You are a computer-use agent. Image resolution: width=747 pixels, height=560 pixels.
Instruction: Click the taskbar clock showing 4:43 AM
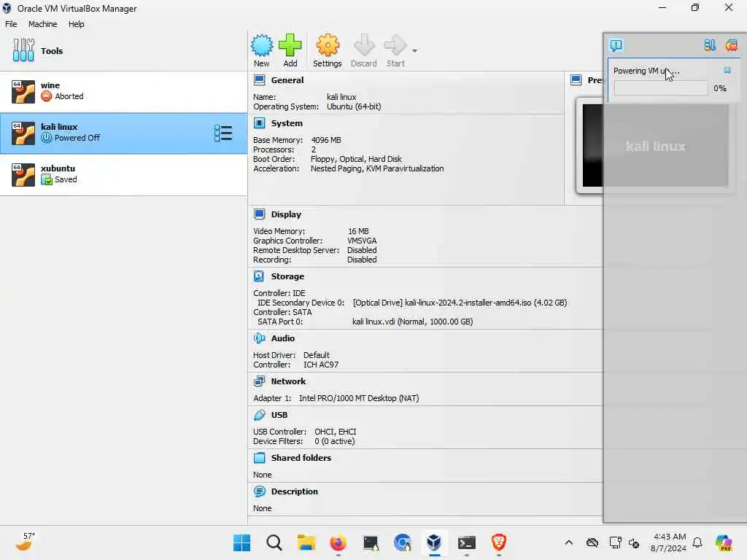point(669,542)
